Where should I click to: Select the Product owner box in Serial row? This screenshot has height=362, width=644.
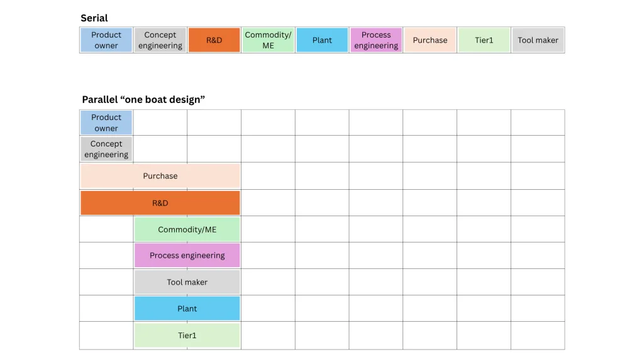(106, 40)
